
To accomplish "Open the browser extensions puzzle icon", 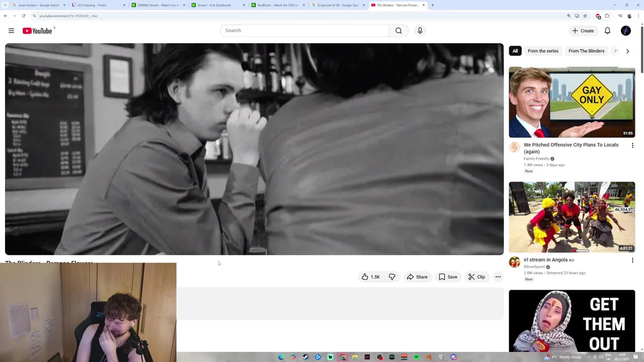I will [x=607, y=16].
